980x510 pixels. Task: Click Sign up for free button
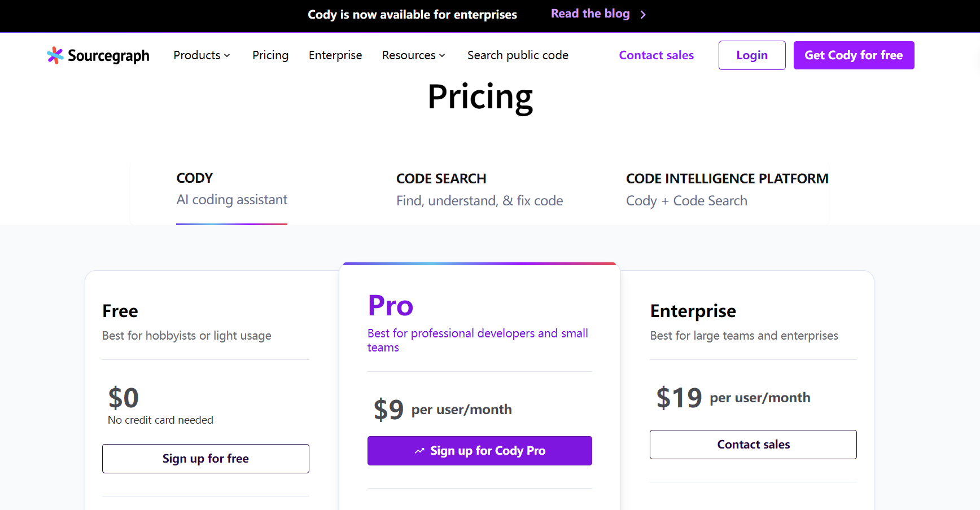205,459
